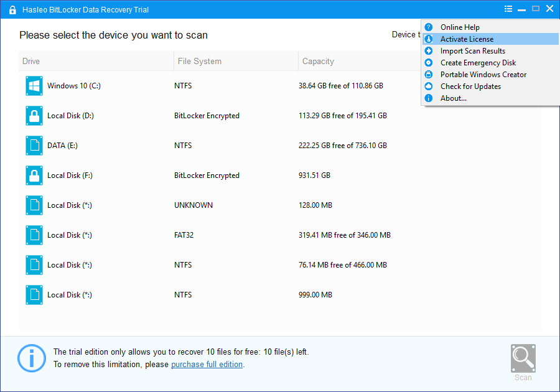Click the Capacity column header
The width and height of the screenshot is (560, 392).
[360, 61]
